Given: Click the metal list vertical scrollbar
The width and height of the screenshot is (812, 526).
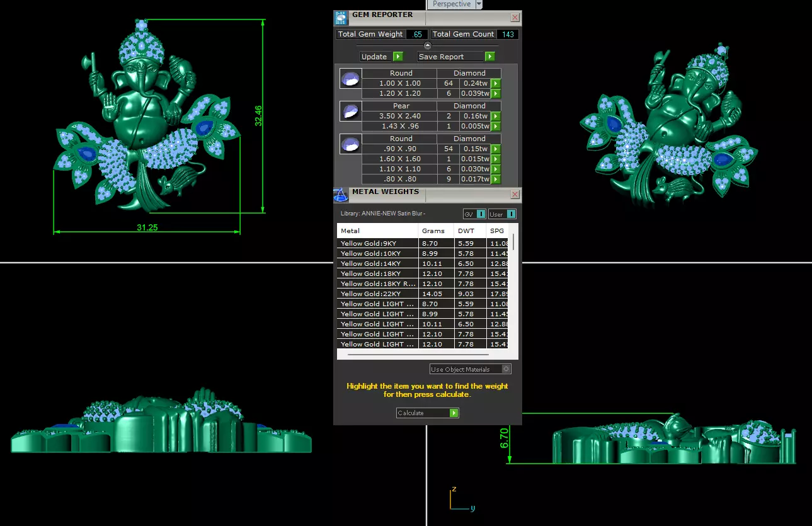Looking at the screenshot, I should (513, 242).
